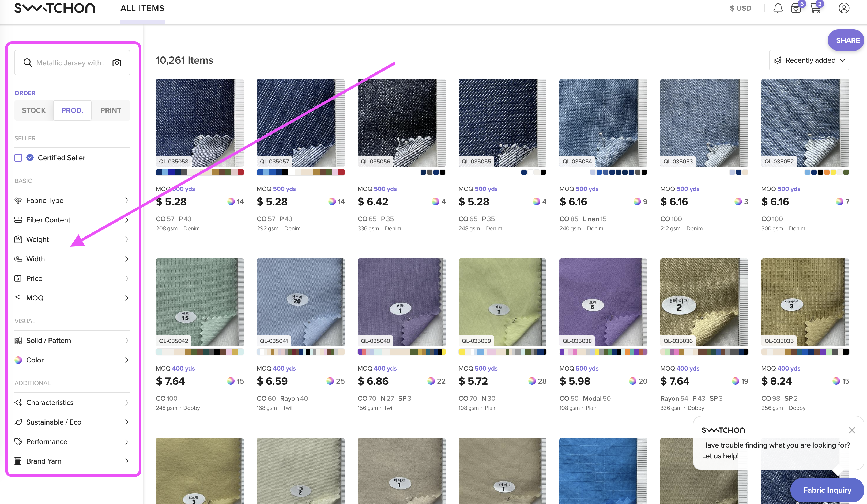867x504 pixels.
Task: Open the QL-035056 item label
Action: 375,161
